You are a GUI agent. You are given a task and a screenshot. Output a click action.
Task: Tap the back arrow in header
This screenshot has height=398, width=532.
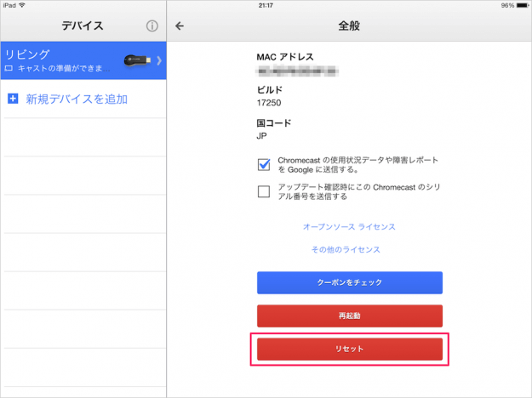tap(180, 26)
